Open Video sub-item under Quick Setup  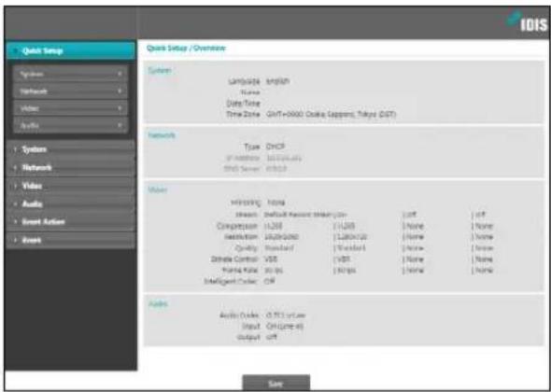click(70, 108)
